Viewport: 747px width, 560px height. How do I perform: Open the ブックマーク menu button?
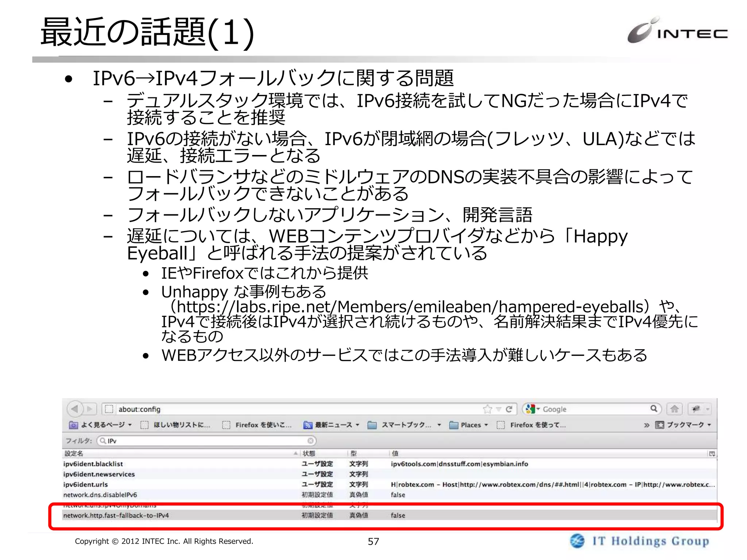click(x=684, y=425)
